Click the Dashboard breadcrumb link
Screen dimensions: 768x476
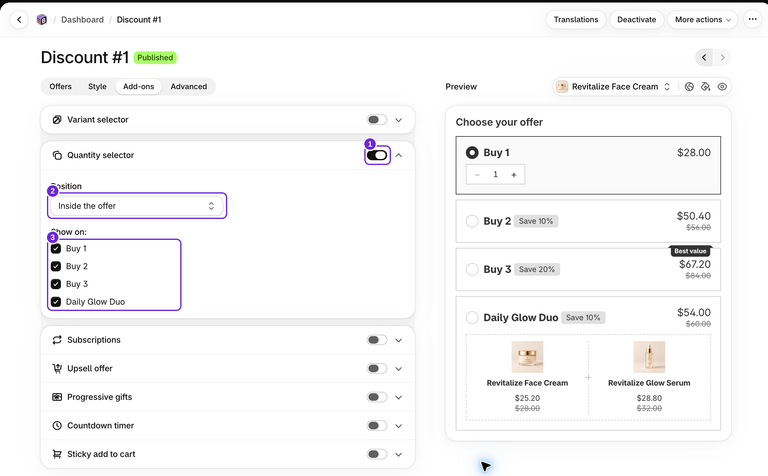(82, 20)
